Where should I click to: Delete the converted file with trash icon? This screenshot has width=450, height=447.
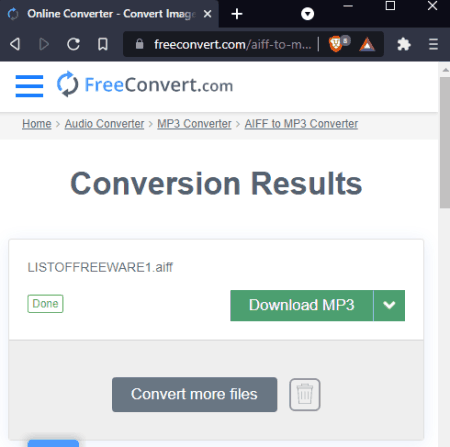pyautogui.click(x=305, y=394)
